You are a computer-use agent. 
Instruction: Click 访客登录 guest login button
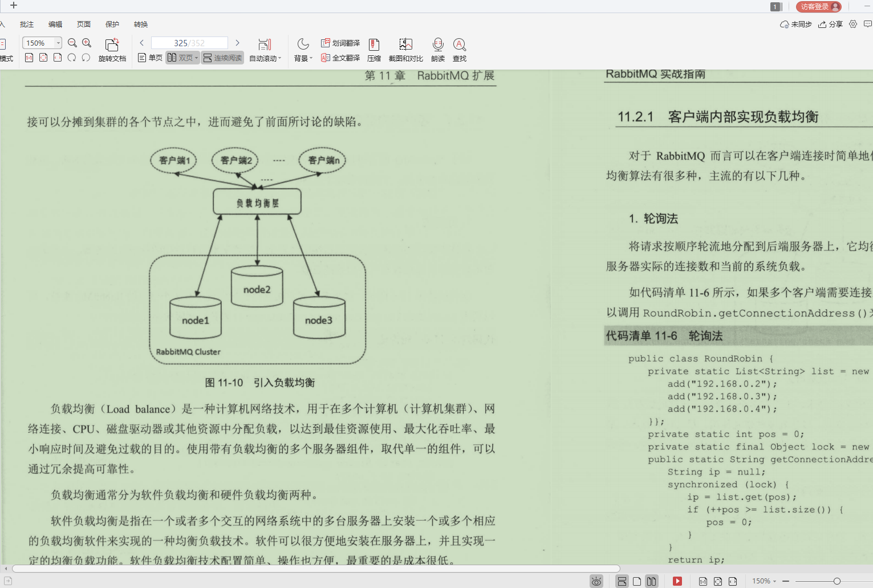[x=819, y=6]
